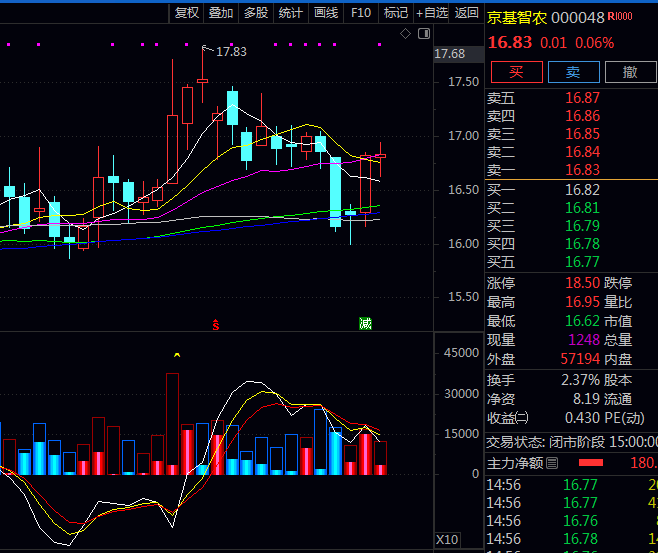Screen dimensions: 658x553
Task: Click the diamond icon above the chart
Action: click(x=406, y=34)
